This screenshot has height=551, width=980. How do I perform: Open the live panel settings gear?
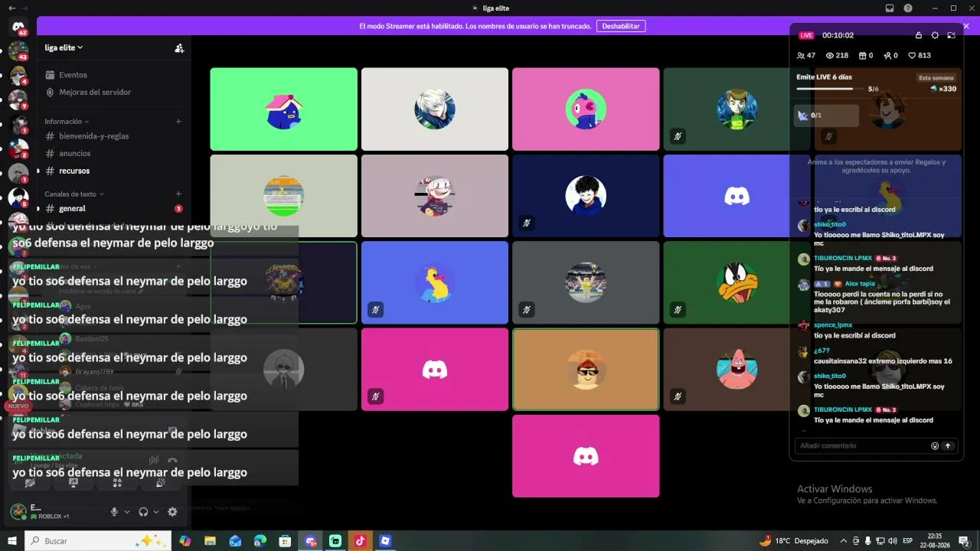[935, 35]
